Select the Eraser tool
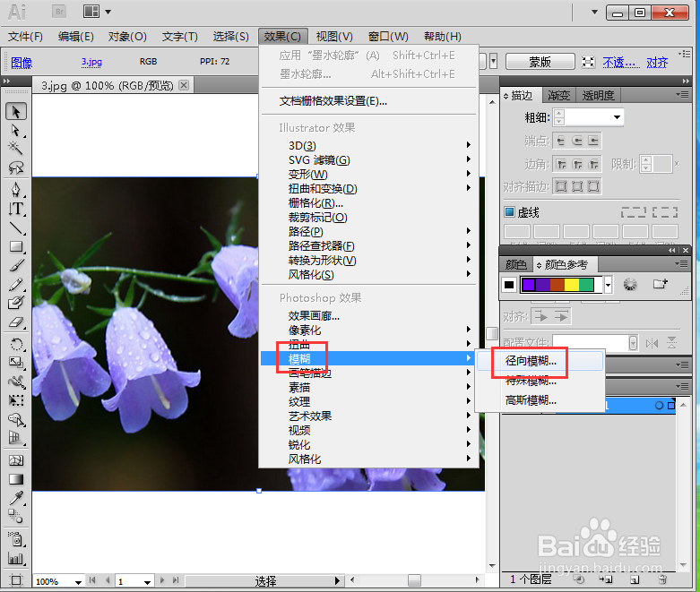The image size is (700, 592). click(16, 322)
